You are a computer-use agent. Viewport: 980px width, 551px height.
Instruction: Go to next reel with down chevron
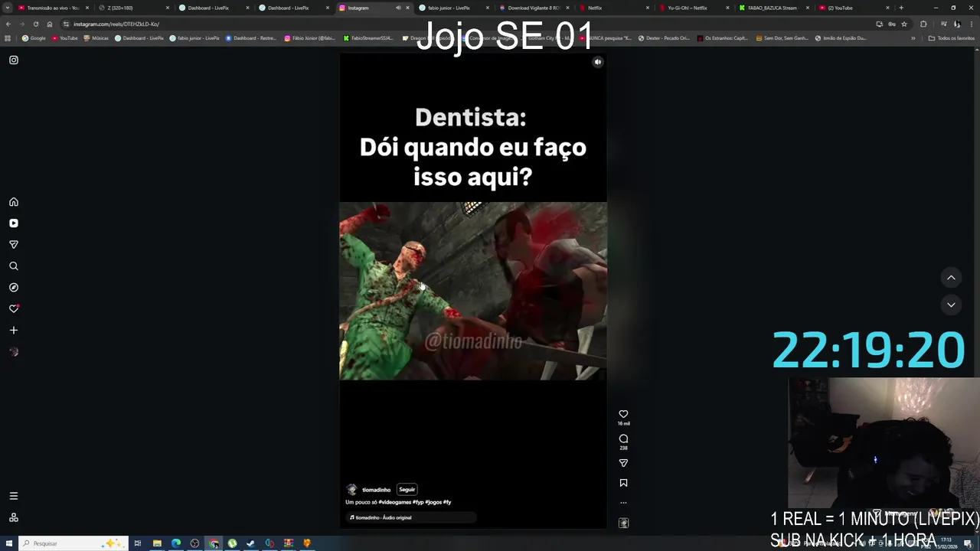[x=951, y=305]
